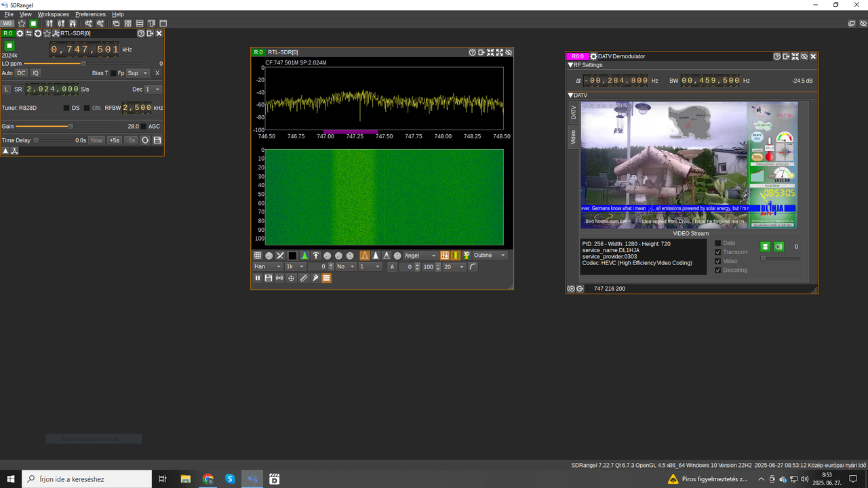Open the Preferences menu
Viewport: 868px width, 488px height.
pyautogui.click(x=90, y=14)
